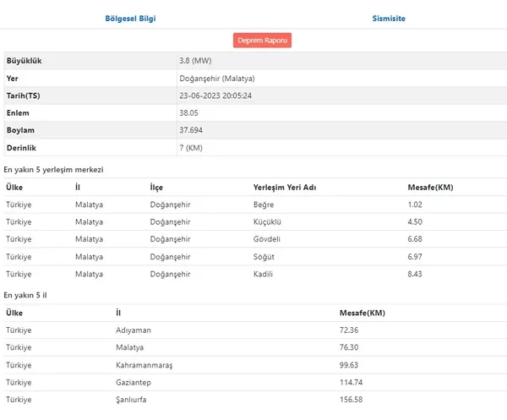This screenshot has width=507, height=420.
Task: Open the Bölgesel Bilgi tab
Action: [130, 19]
